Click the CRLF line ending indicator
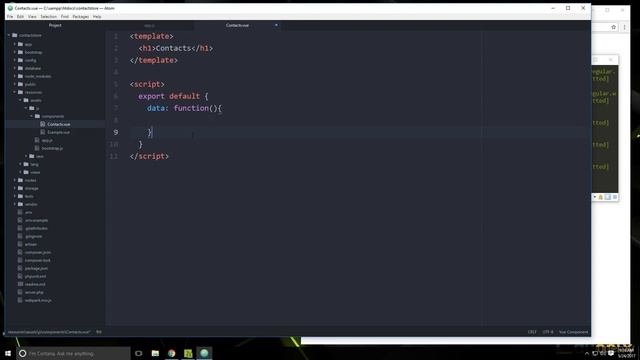The width and height of the screenshot is (640, 360). tap(532, 332)
